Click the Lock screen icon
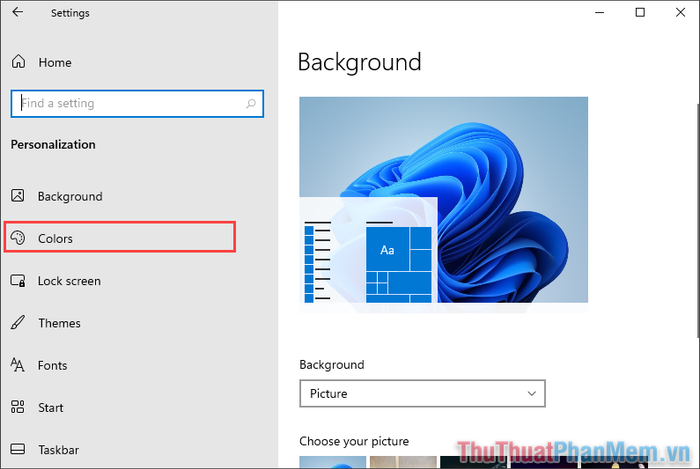700x469 pixels. coord(18,281)
